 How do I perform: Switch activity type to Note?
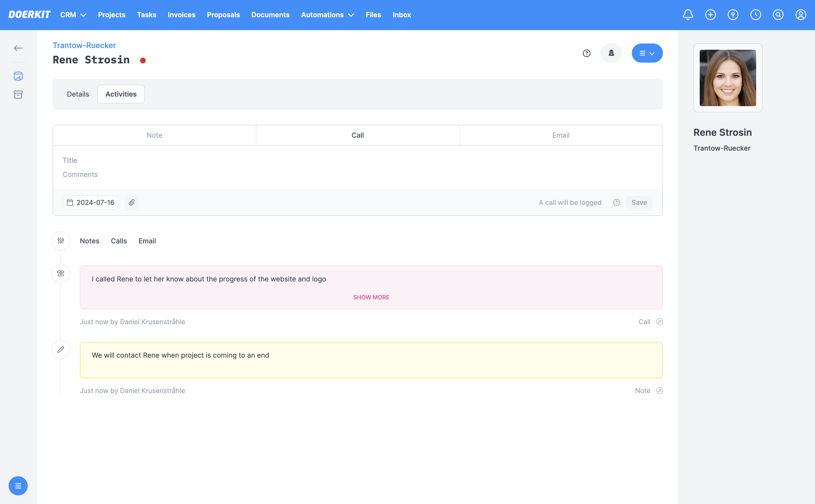[x=154, y=135]
